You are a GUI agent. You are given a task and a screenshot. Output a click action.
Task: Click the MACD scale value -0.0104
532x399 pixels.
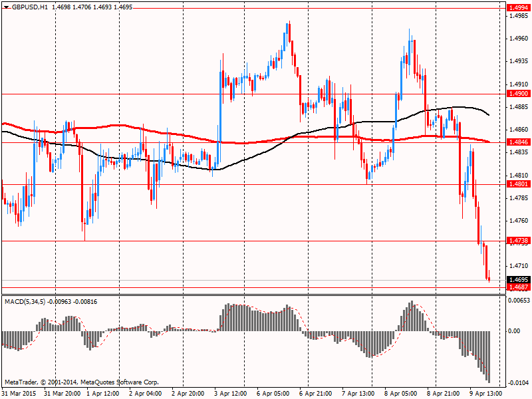click(519, 383)
